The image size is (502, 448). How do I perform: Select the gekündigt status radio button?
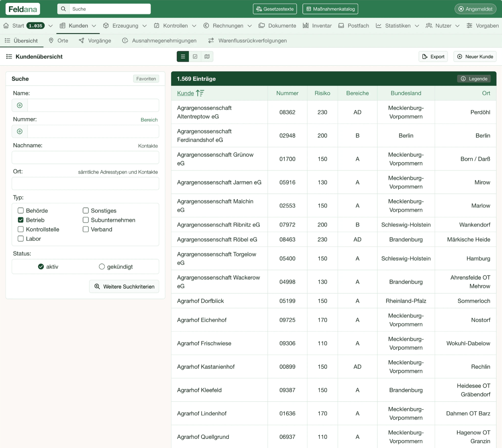pyautogui.click(x=102, y=267)
